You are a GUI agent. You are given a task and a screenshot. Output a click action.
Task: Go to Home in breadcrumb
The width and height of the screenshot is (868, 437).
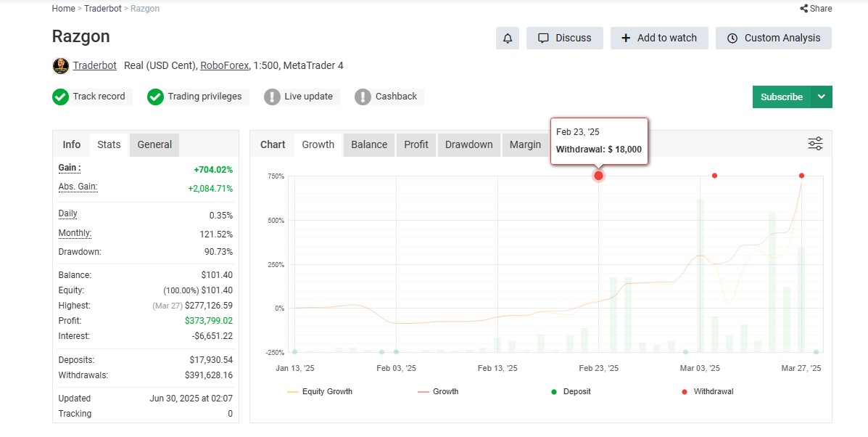[64, 8]
